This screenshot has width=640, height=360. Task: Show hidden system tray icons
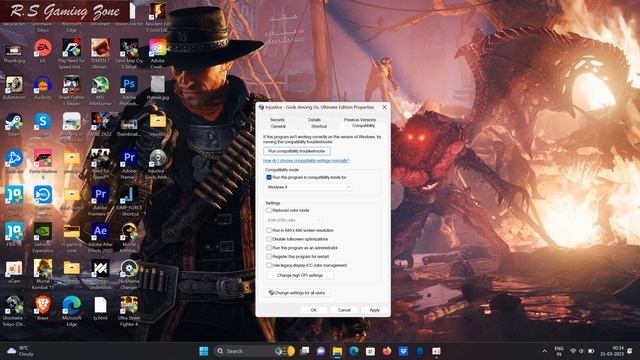[x=544, y=351]
